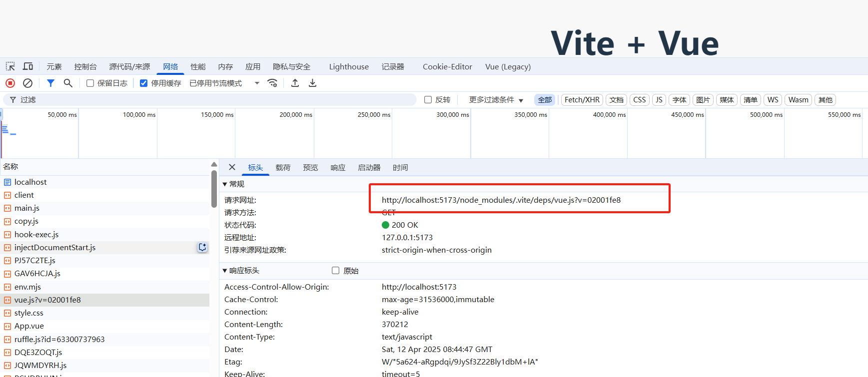Image resolution: width=868 pixels, height=377 pixels.
Task: Select the ruffle.js?id=63300737963 request
Action: 105,340
